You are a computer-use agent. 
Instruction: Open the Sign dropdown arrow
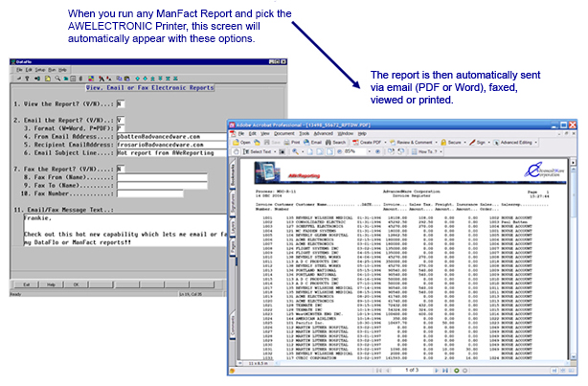coord(488,142)
